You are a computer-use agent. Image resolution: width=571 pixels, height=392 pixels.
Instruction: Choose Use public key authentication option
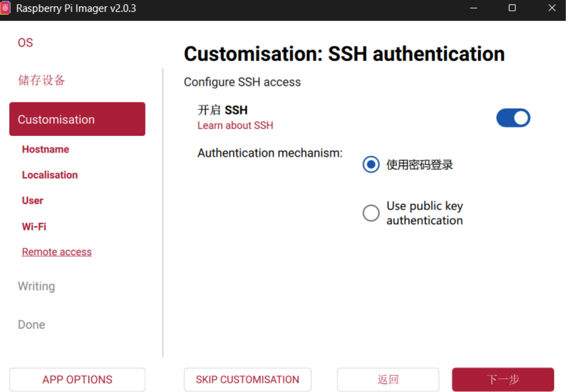(371, 213)
